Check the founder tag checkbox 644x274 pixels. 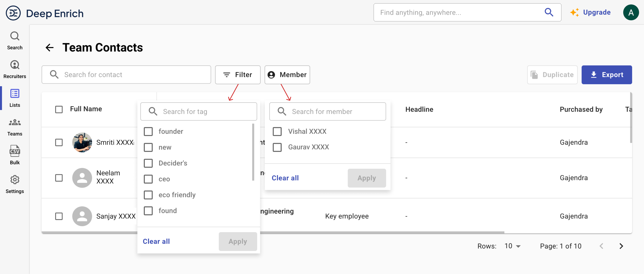pos(148,131)
